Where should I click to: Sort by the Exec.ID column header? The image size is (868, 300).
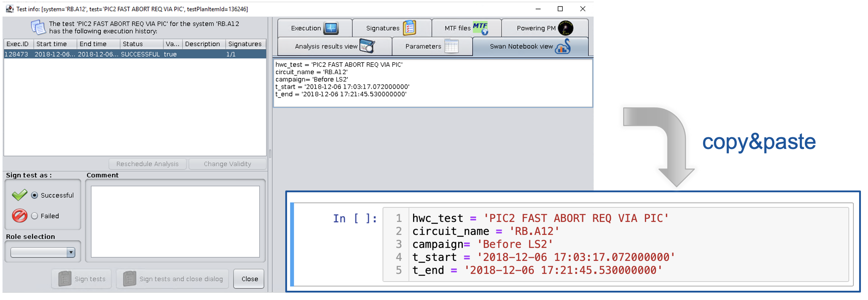coord(18,44)
